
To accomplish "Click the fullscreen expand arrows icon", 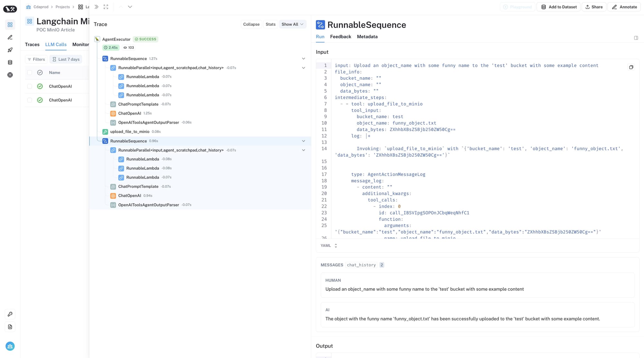I will pyautogui.click(x=106, y=7).
